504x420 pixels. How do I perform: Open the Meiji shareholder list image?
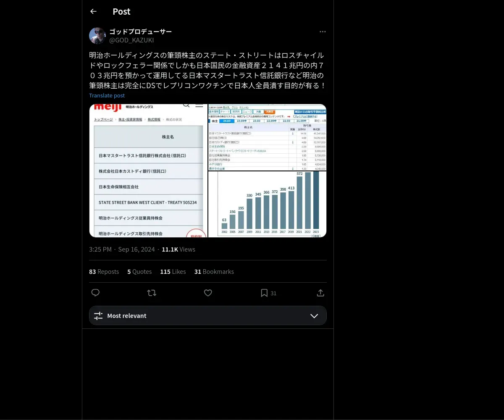(148, 171)
